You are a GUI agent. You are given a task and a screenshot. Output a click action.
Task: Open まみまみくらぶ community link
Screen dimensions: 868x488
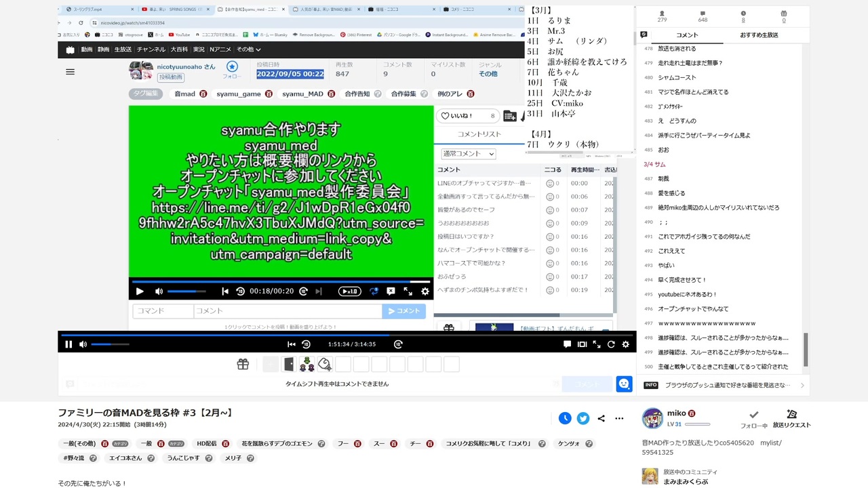pyautogui.click(x=685, y=482)
